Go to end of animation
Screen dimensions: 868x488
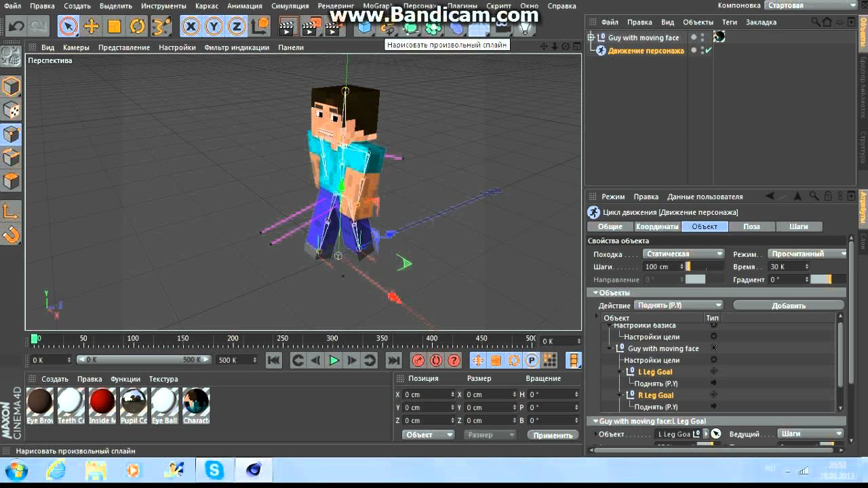[393, 361]
